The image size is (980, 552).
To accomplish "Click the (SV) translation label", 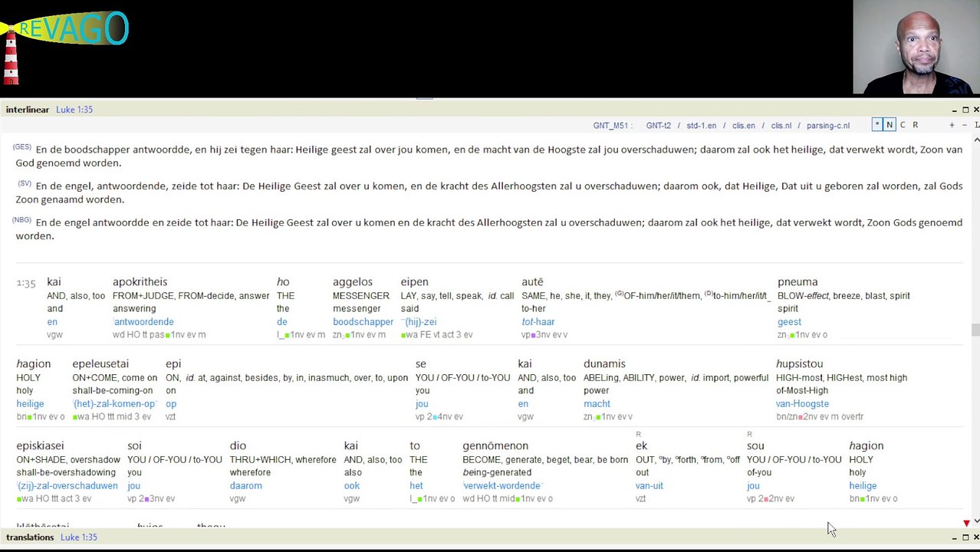I will click(x=24, y=184).
